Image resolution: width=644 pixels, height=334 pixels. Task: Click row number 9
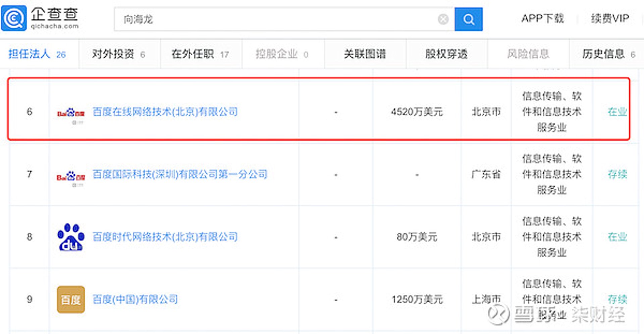(30, 299)
